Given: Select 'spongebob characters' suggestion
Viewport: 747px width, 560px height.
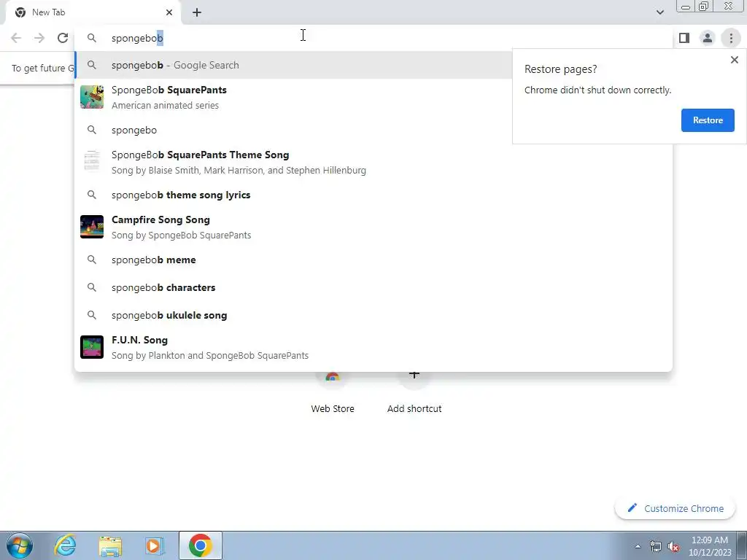Looking at the screenshot, I should 373,287.
